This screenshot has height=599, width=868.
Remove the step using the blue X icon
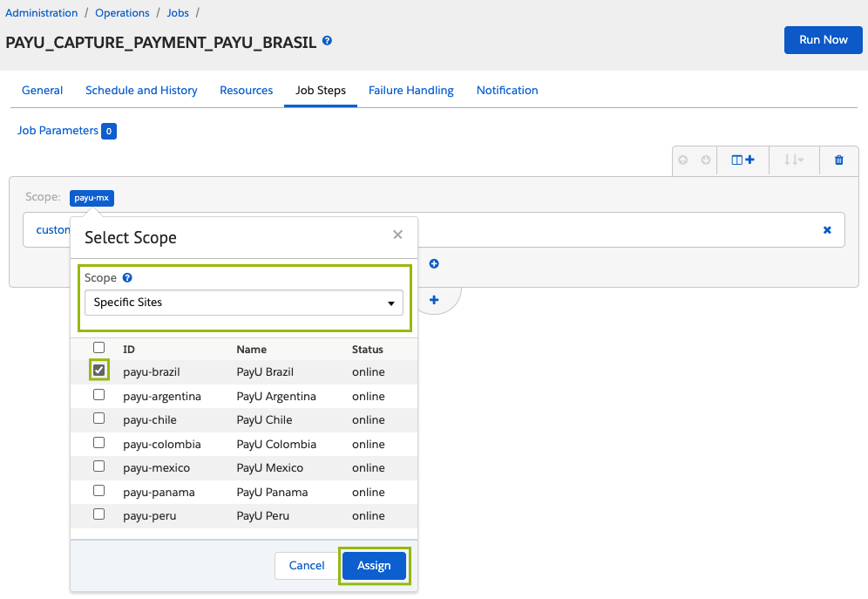click(827, 229)
